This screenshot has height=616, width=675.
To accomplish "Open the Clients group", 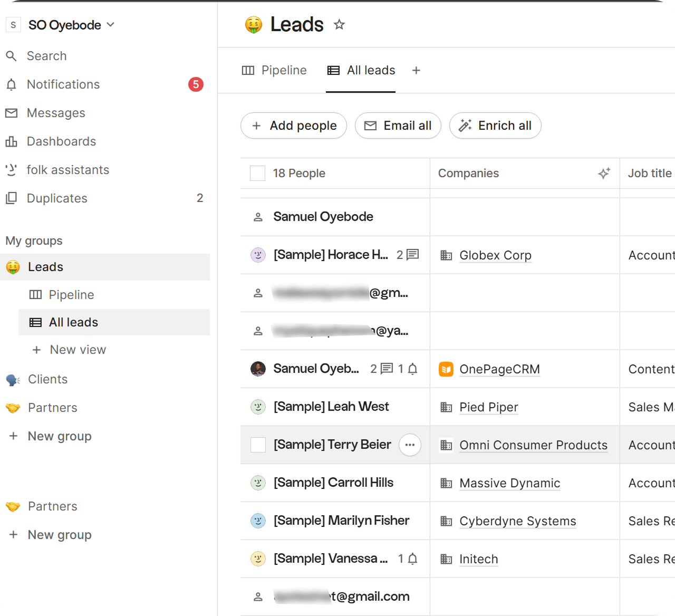I will click(x=47, y=379).
